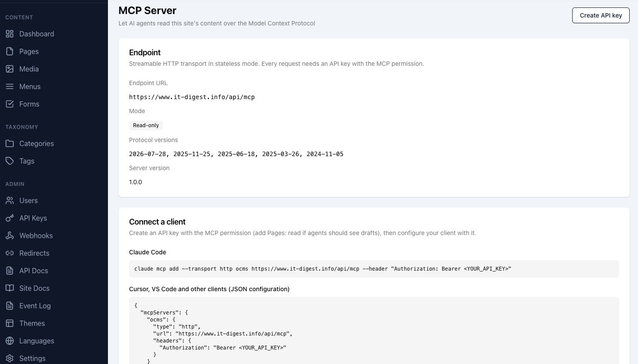
Task: Click the "Connect a client" heading
Action: [157, 222]
